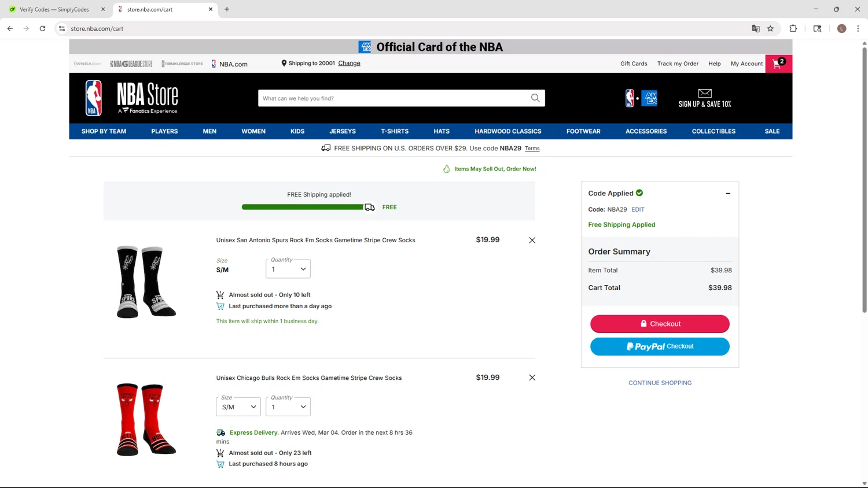Collapse the Code Applied section with the minus
Image resolution: width=868 pixels, height=488 pixels.
click(728, 193)
